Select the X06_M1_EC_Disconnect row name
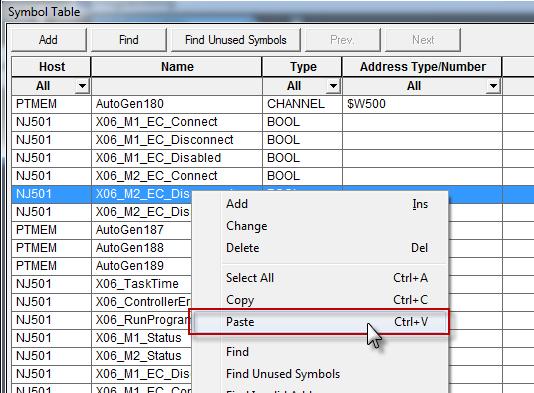 pos(177,140)
